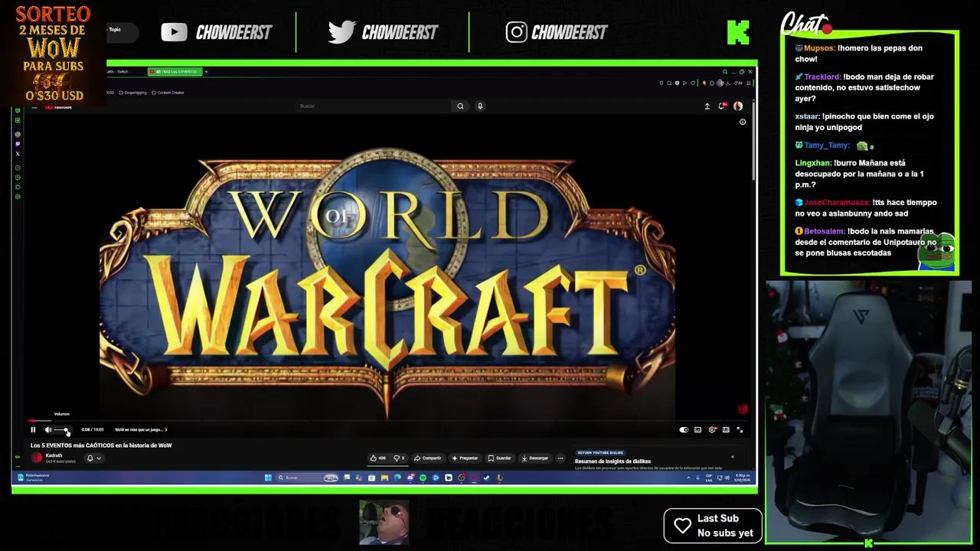Click the YouTube search magnifier button
The width and height of the screenshot is (980, 551).
tap(460, 106)
